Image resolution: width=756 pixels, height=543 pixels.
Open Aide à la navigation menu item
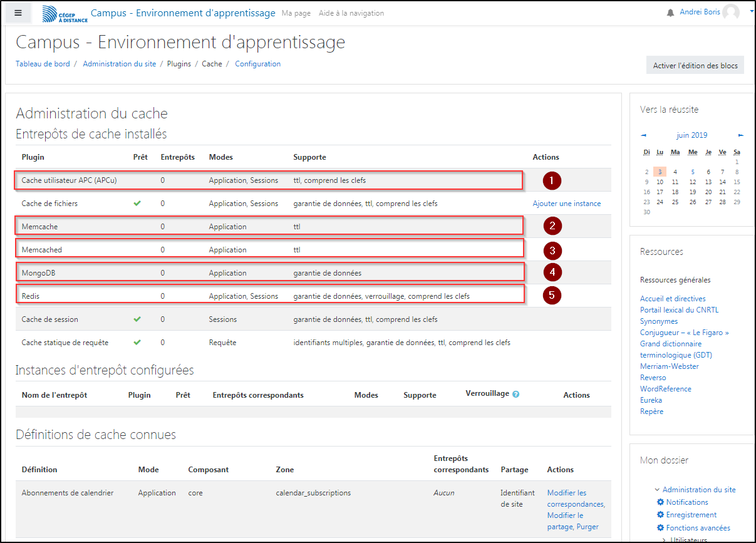click(x=351, y=13)
